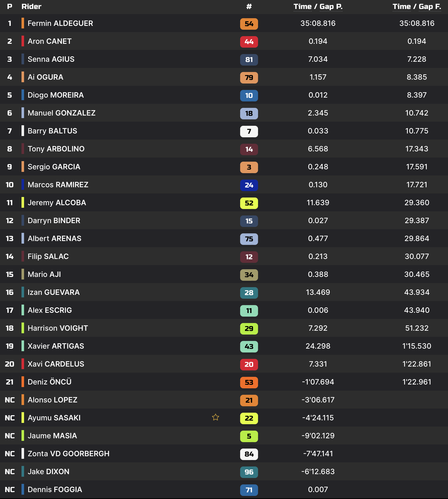The width and height of the screenshot is (448, 499).
Task: Click Aron Canet's red number 44 badge
Action: (249, 42)
